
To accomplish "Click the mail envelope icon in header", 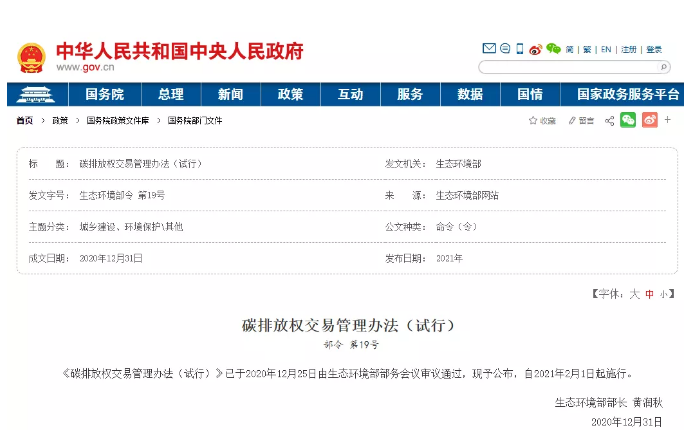I will 489,48.
